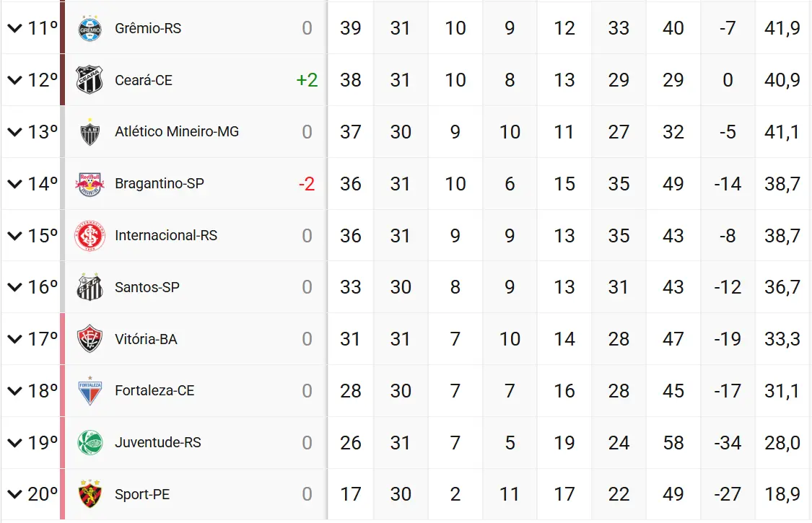
Task: Expand the 11º position row chevron
Action: pyautogui.click(x=14, y=28)
